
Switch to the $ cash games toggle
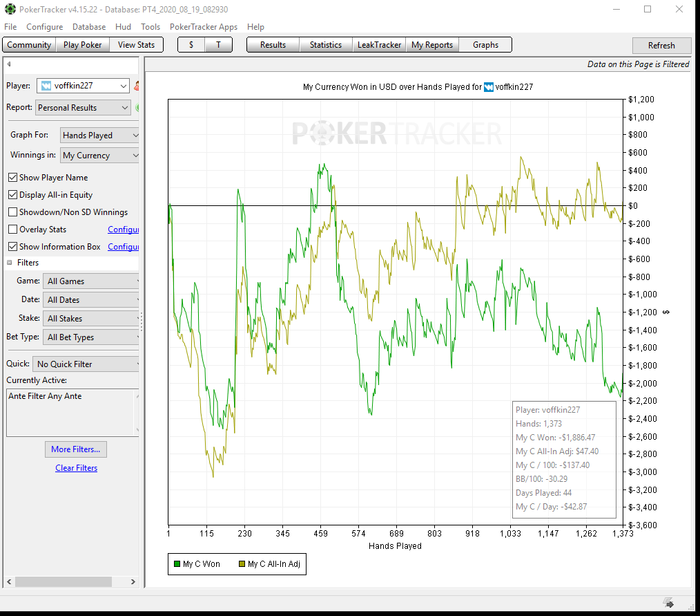191,45
